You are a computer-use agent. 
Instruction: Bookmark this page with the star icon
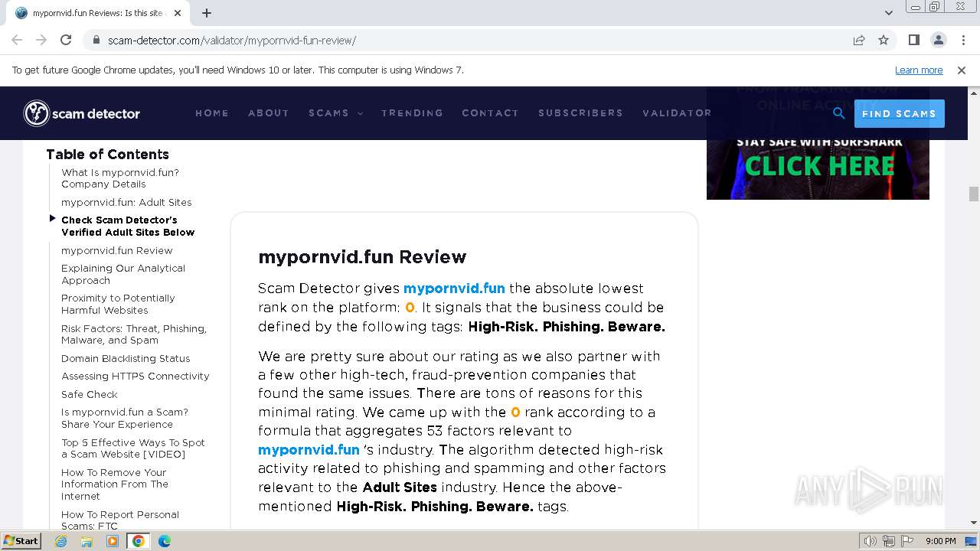click(884, 41)
